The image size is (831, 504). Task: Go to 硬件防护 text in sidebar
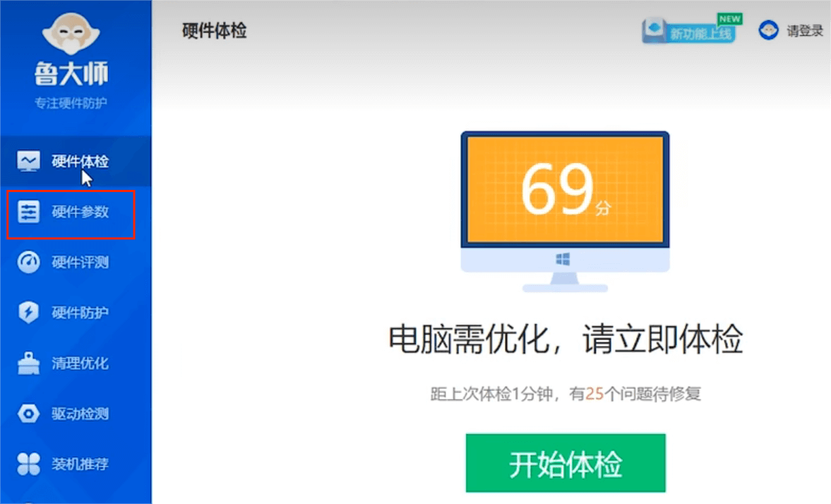[80, 313]
